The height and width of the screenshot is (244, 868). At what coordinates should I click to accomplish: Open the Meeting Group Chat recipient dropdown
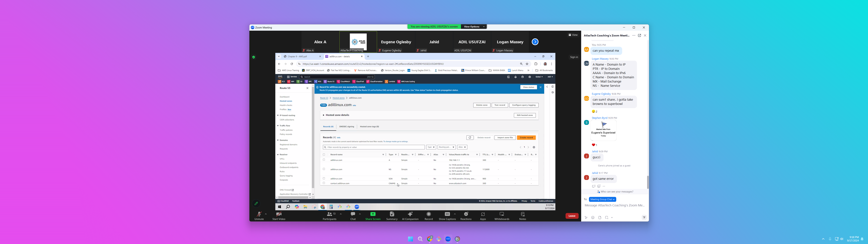click(603, 199)
